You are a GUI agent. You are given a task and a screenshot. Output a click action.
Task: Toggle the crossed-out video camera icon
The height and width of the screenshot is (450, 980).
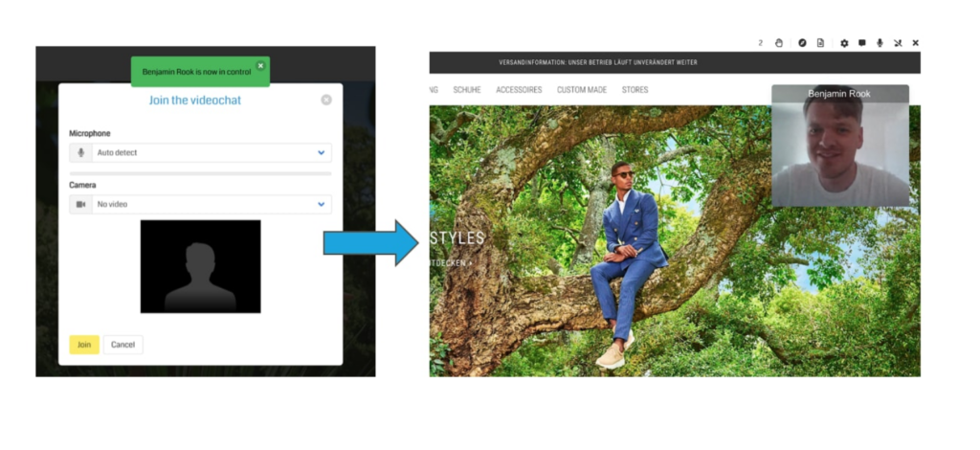(898, 43)
